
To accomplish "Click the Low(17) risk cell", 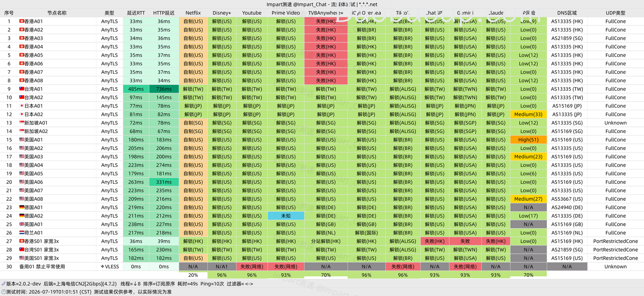I will [528, 216].
